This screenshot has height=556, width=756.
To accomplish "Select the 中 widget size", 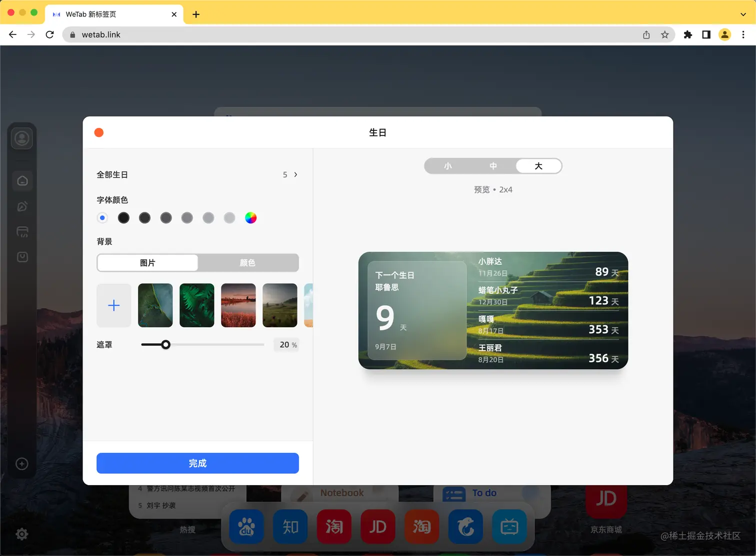I will pos(493,166).
